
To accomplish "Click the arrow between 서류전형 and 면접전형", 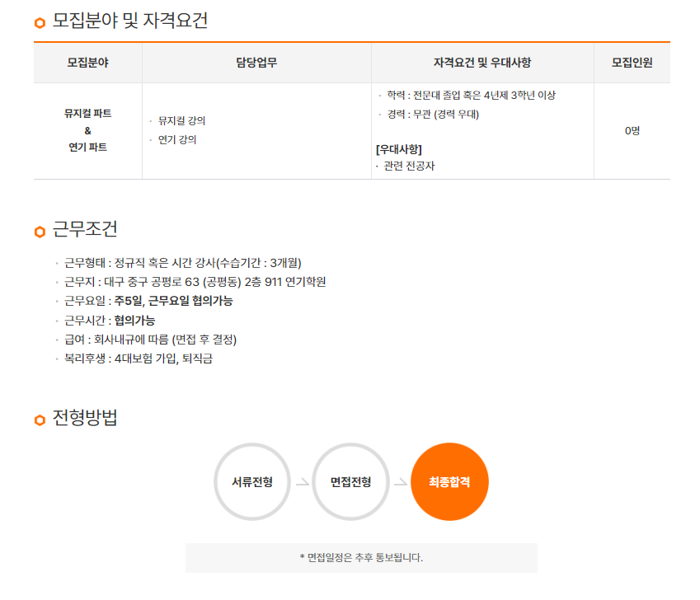I will pyautogui.click(x=302, y=483).
